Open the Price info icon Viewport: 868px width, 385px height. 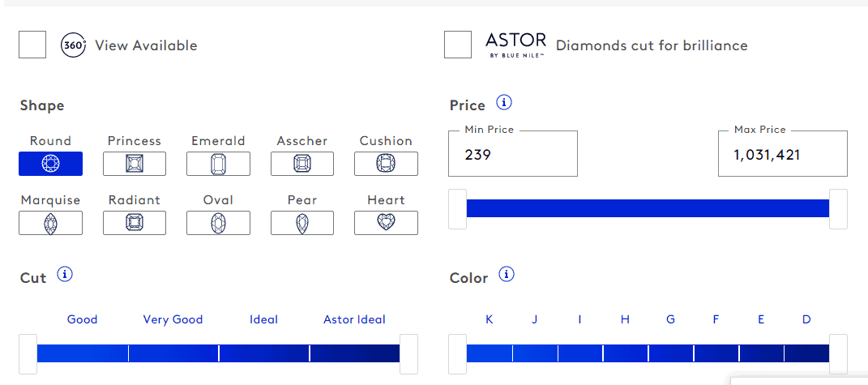pyautogui.click(x=504, y=102)
